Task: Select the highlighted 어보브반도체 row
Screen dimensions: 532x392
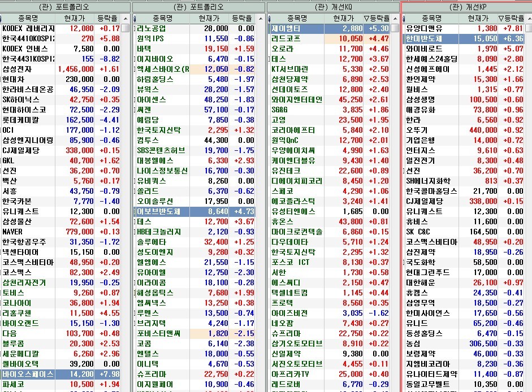Action: tap(196, 212)
